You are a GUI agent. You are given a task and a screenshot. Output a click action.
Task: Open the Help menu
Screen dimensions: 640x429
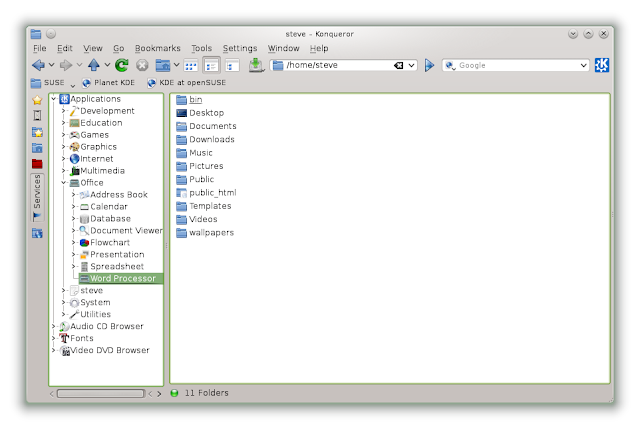pos(319,48)
